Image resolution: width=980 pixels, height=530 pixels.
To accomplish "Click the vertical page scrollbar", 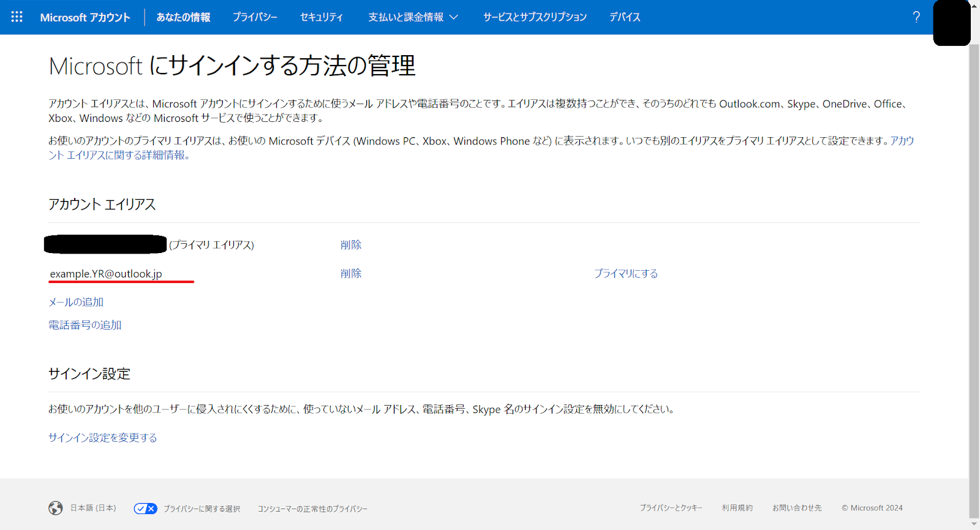I will pyautogui.click(x=974, y=282).
